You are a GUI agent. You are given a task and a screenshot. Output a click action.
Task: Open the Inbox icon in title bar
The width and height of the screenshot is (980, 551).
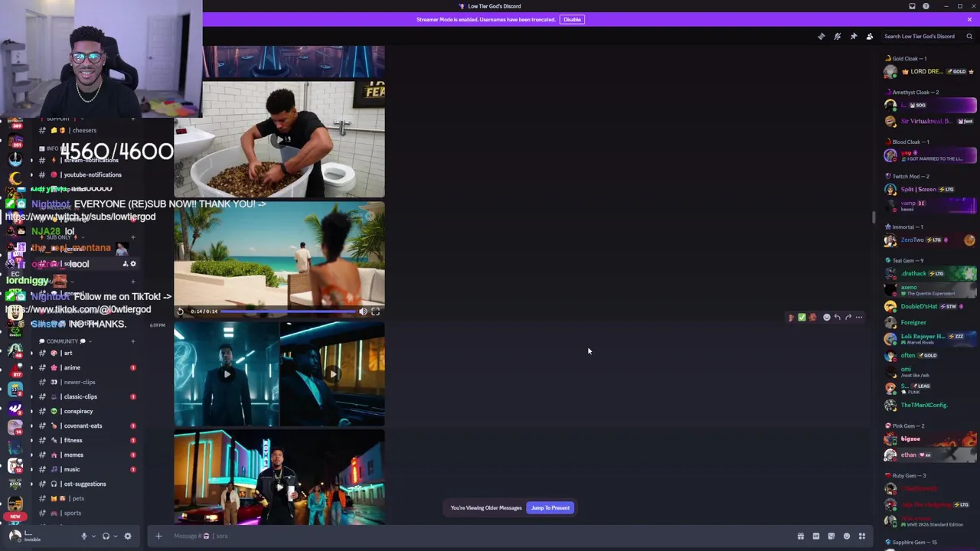pyautogui.click(x=912, y=6)
